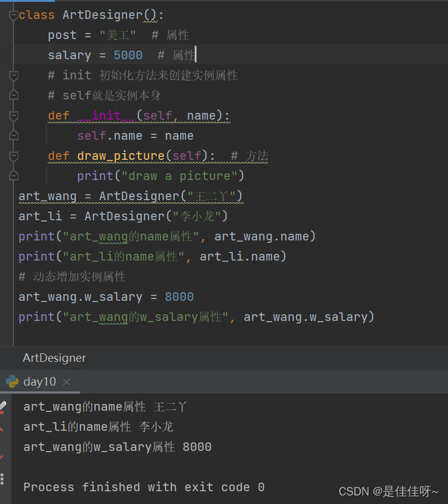448x504 pixels.
Task: Click fold end marker beside print("draw a picture")
Action: pos(13,176)
